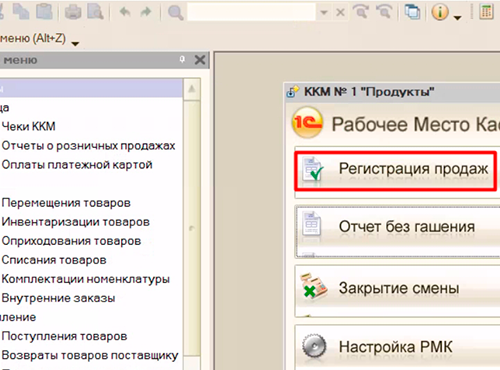The image size is (500, 370).
Task: Click the 1C logo in the cashier window
Action: point(307,122)
